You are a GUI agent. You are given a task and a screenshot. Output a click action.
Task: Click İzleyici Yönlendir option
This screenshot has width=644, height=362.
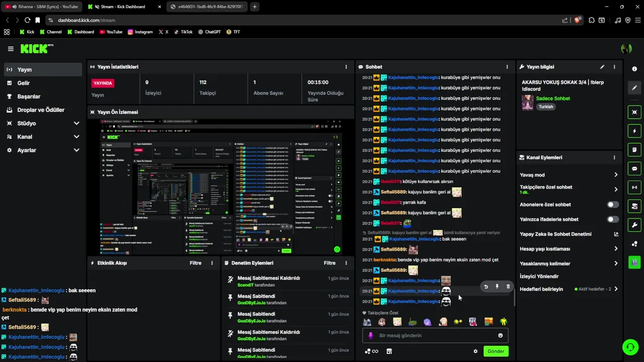(539, 277)
